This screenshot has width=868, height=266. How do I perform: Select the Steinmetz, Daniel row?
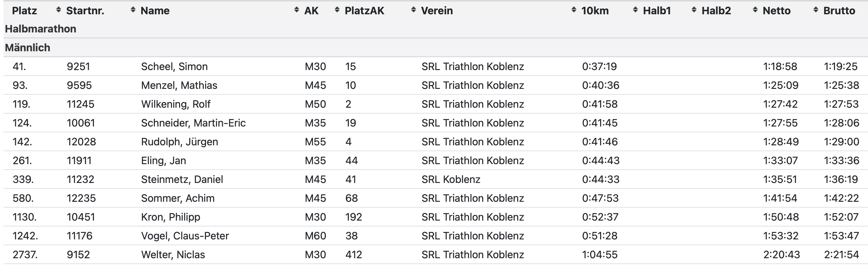[x=436, y=179]
